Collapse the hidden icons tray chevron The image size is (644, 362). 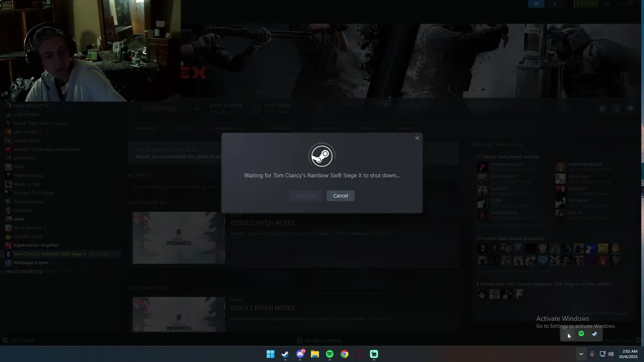pyautogui.click(x=581, y=354)
